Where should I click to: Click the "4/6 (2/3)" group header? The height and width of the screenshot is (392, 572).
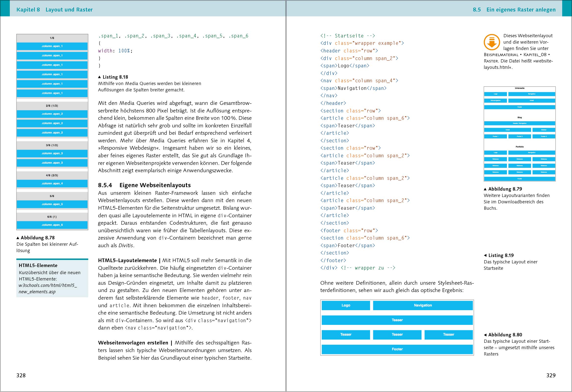[x=52, y=175]
